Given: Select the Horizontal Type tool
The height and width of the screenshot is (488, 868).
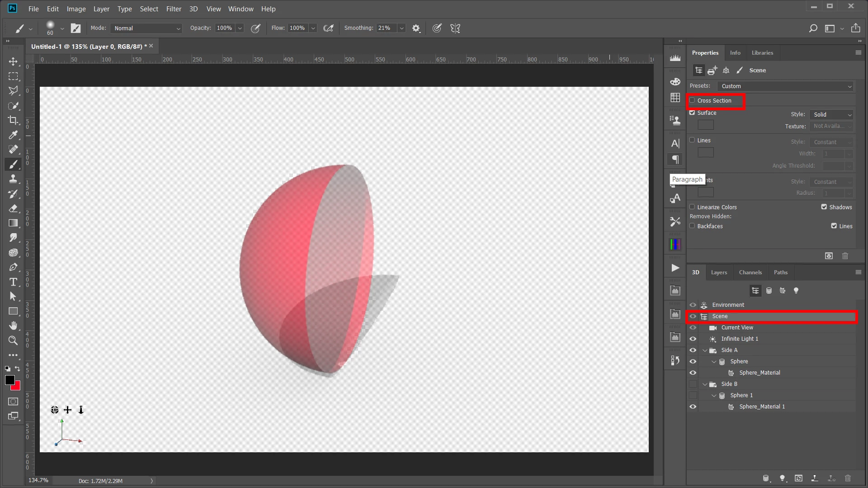Looking at the screenshot, I should click(13, 282).
